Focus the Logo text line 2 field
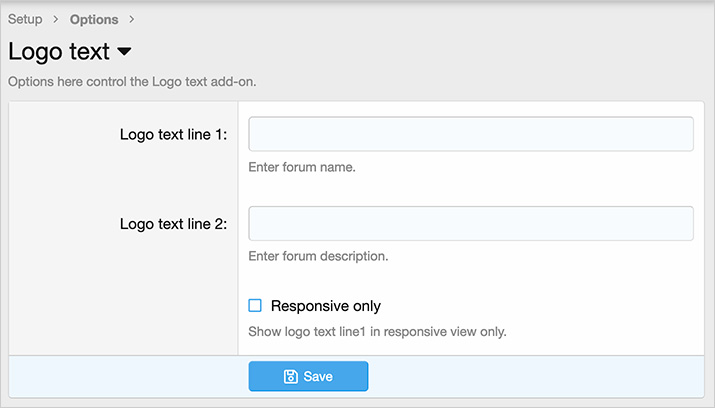Screen dimensions: 715x408 [x=470, y=223]
